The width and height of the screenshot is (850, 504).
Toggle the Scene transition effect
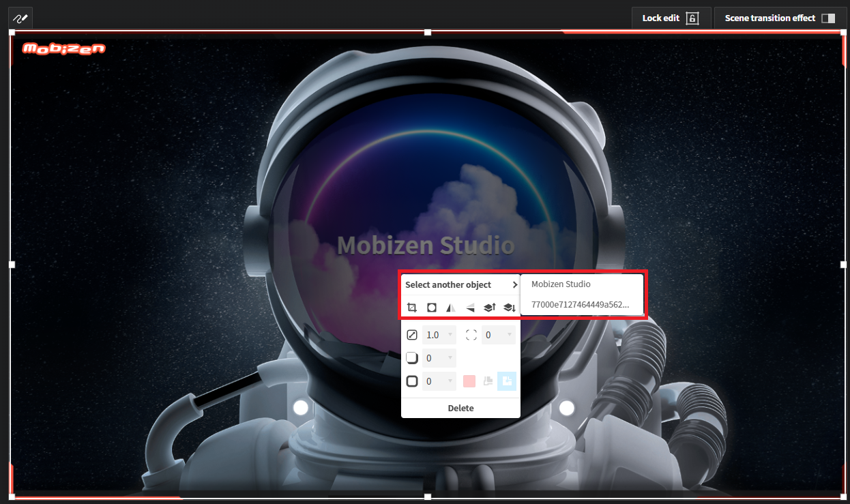780,18
